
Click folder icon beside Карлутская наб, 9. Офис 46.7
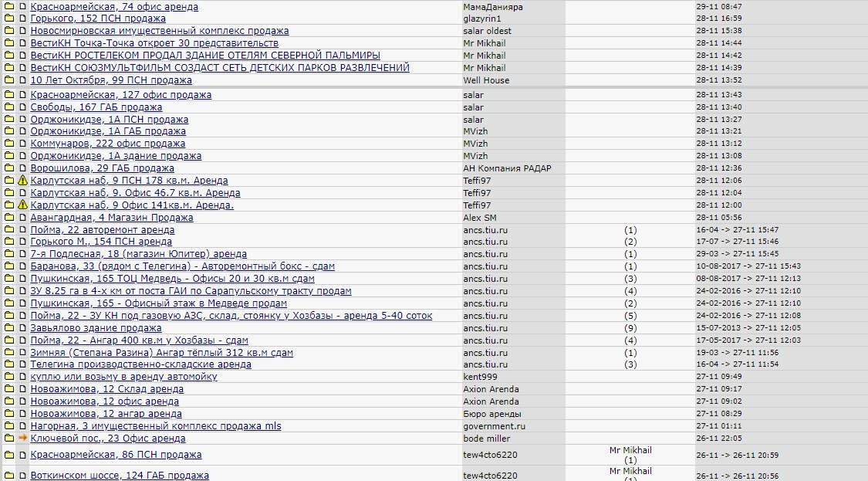point(8,192)
